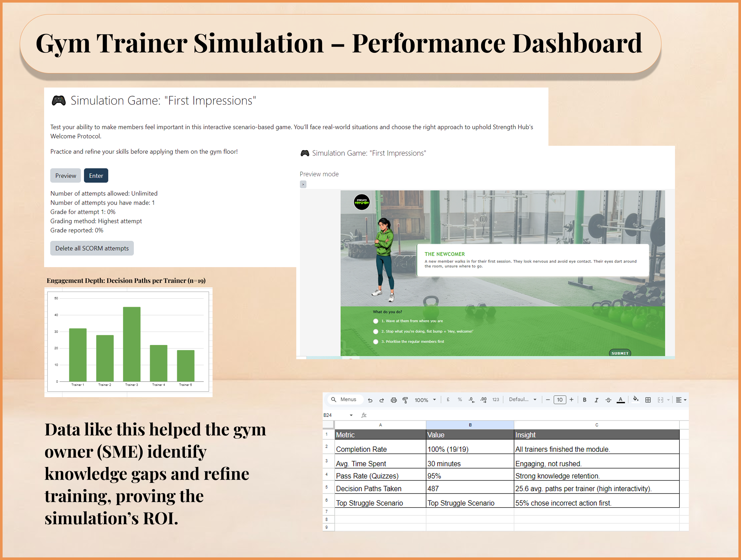Screen dimensions: 741x560
Task: Increase font size with the plus button
Action: pos(572,400)
